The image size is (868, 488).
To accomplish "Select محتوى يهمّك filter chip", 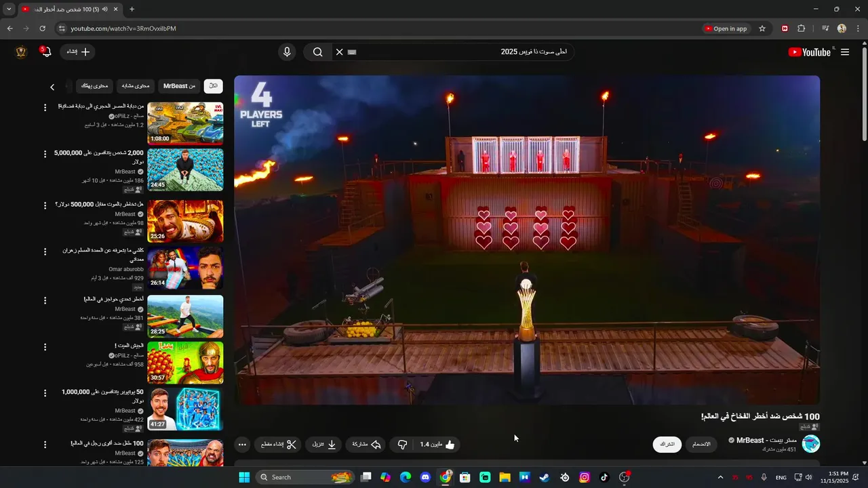I will click(x=94, y=86).
